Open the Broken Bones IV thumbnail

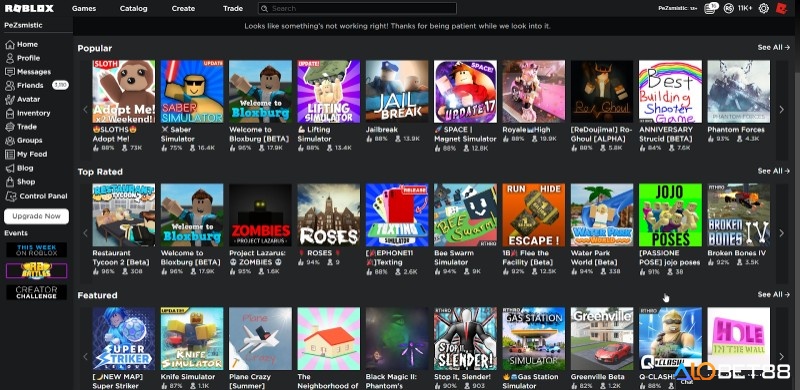739,215
